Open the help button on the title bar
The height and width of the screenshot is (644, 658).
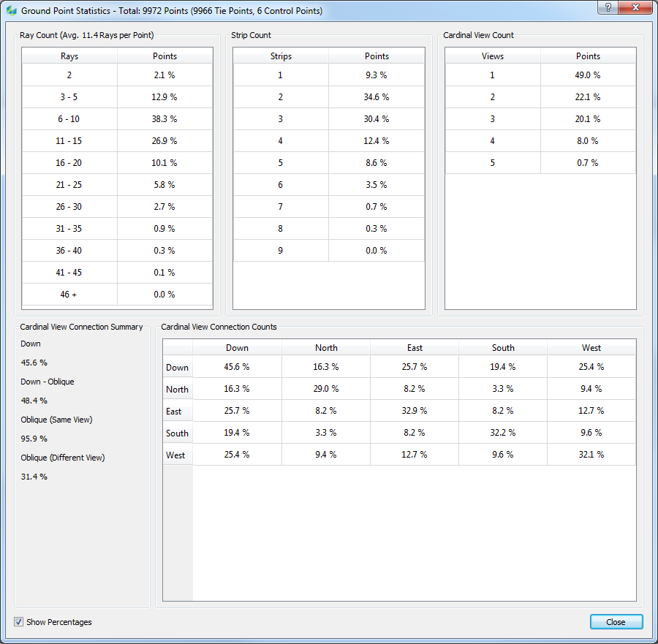point(608,7)
